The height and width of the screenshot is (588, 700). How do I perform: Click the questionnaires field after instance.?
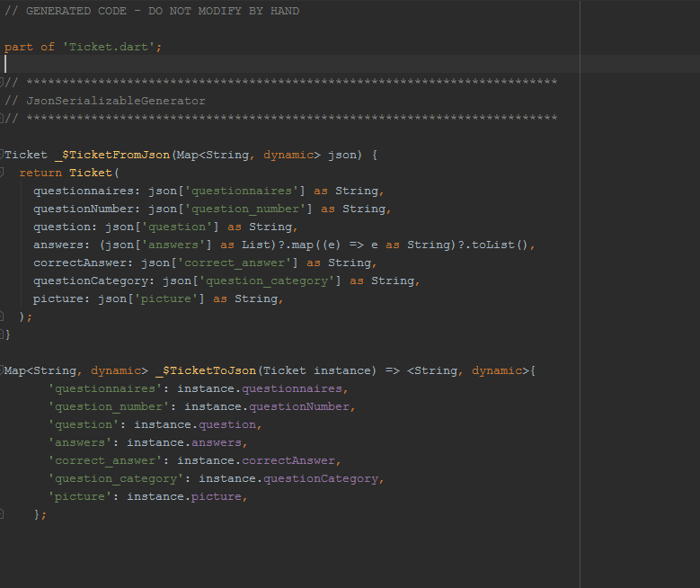click(292, 388)
